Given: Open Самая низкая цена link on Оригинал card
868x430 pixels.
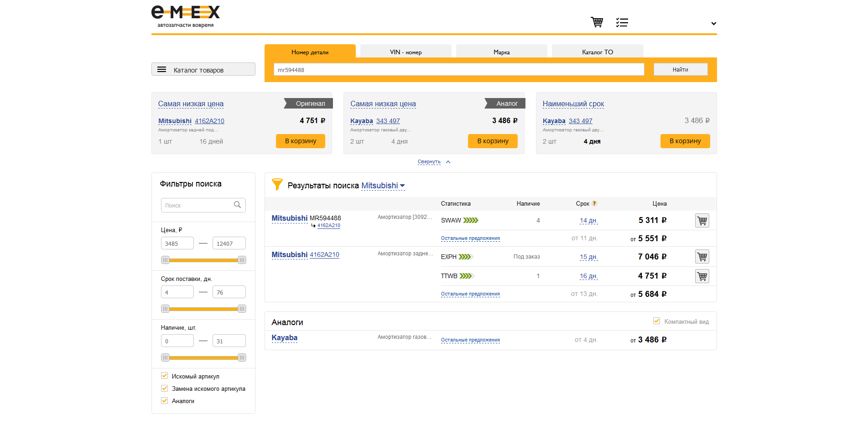Looking at the screenshot, I should (x=191, y=104).
